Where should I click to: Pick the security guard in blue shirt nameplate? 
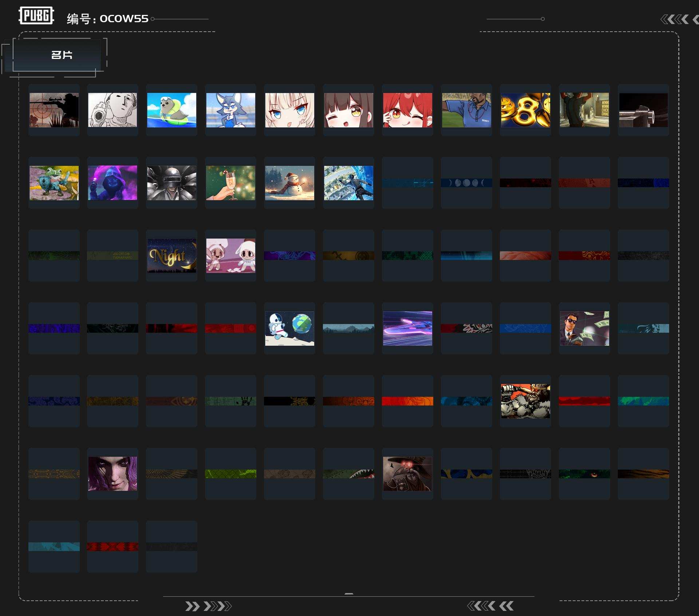point(466,110)
